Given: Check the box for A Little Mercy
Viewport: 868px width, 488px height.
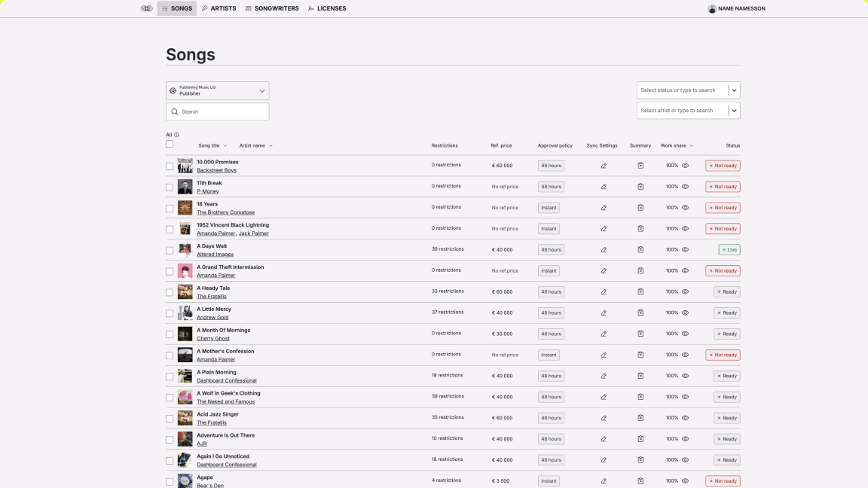Looking at the screenshot, I should (170, 313).
